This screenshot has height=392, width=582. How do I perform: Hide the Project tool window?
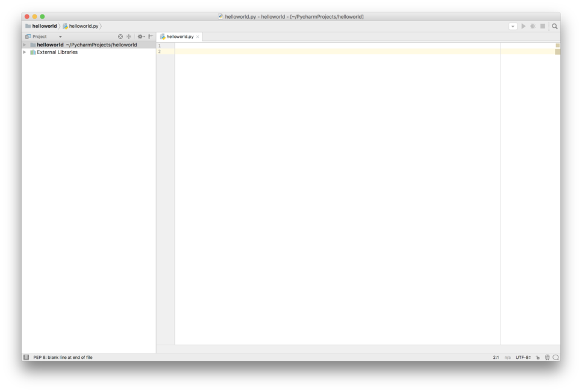point(151,36)
